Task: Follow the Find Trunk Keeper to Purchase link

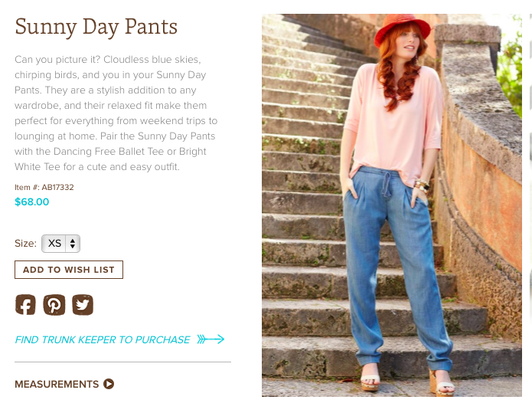Action: pos(103,339)
